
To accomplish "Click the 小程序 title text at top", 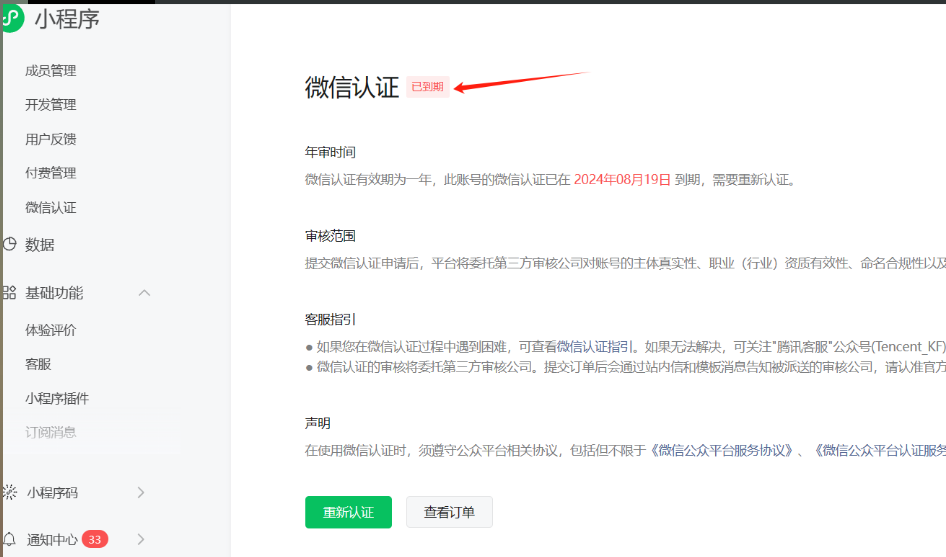I will pyautogui.click(x=67, y=19).
